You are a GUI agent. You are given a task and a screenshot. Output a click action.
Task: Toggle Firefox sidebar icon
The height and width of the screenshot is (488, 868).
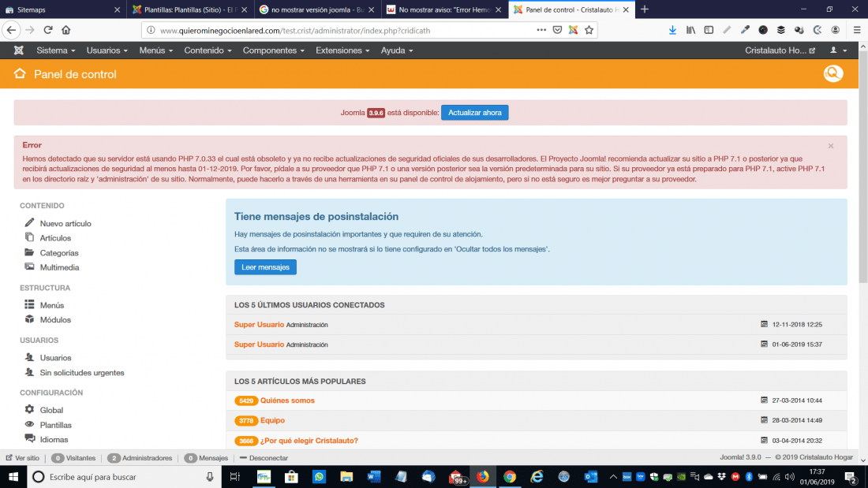709,30
